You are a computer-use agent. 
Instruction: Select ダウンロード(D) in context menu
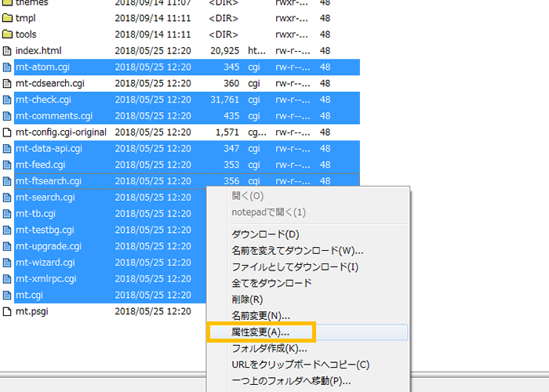coord(265,234)
